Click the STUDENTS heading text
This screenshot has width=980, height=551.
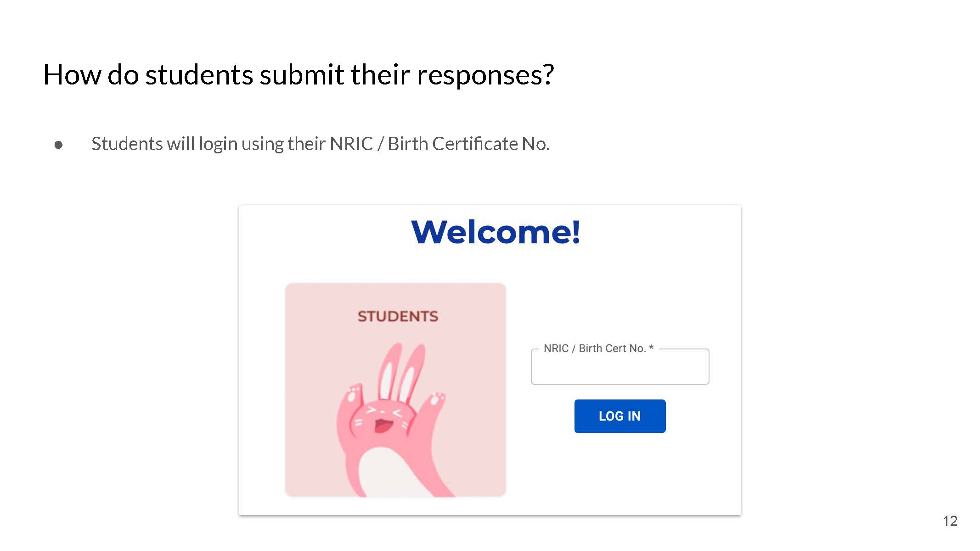(398, 316)
